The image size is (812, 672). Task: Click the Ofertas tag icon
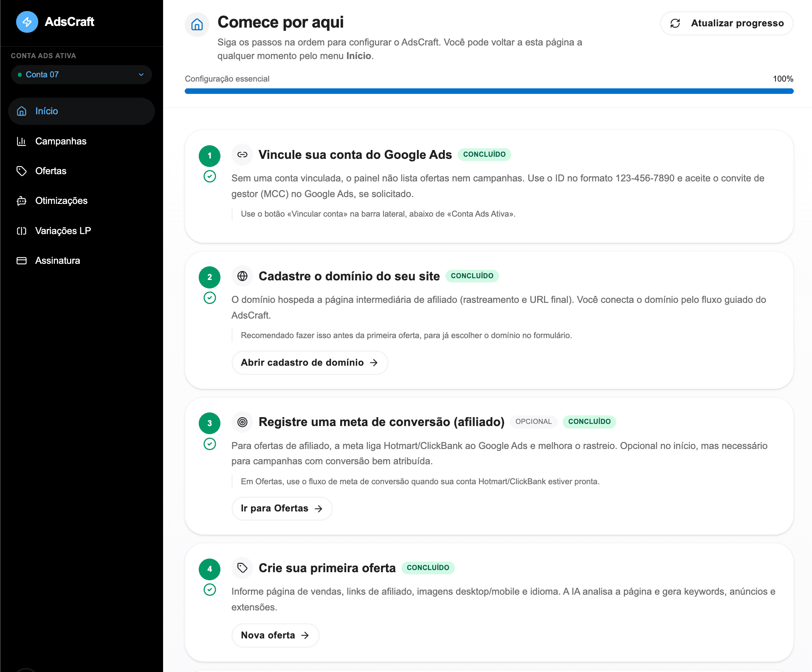tap(22, 171)
